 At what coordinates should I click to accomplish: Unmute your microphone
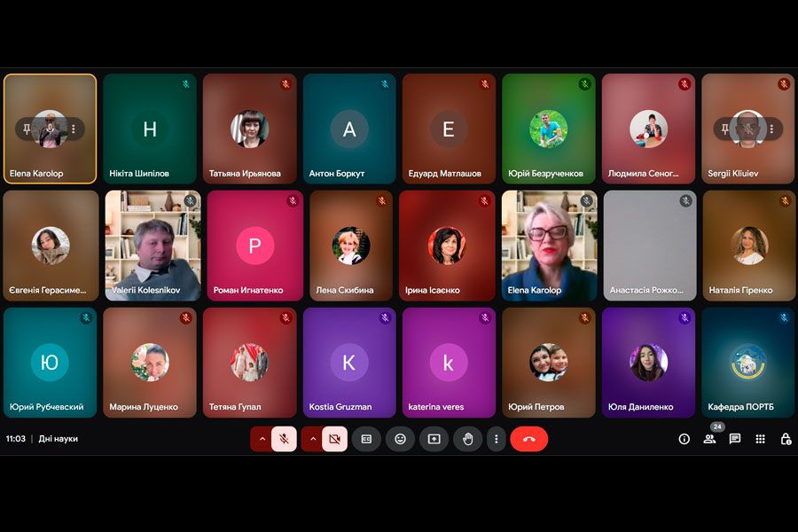(284, 439)
